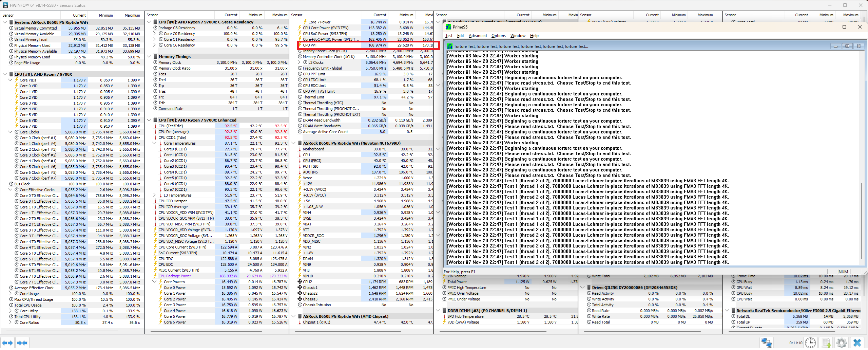Click the Current column header in the first panel
This screenshot has width=868, height=350.
74,15
